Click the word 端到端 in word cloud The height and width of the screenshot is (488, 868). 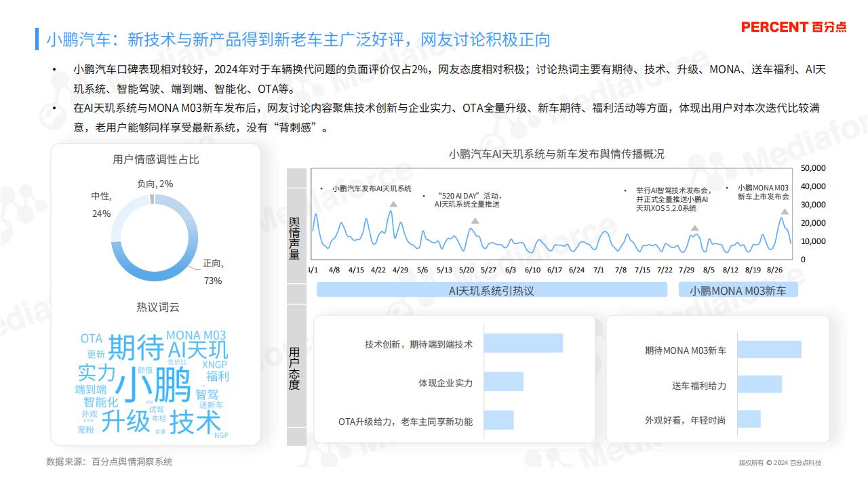coord(91,389)
